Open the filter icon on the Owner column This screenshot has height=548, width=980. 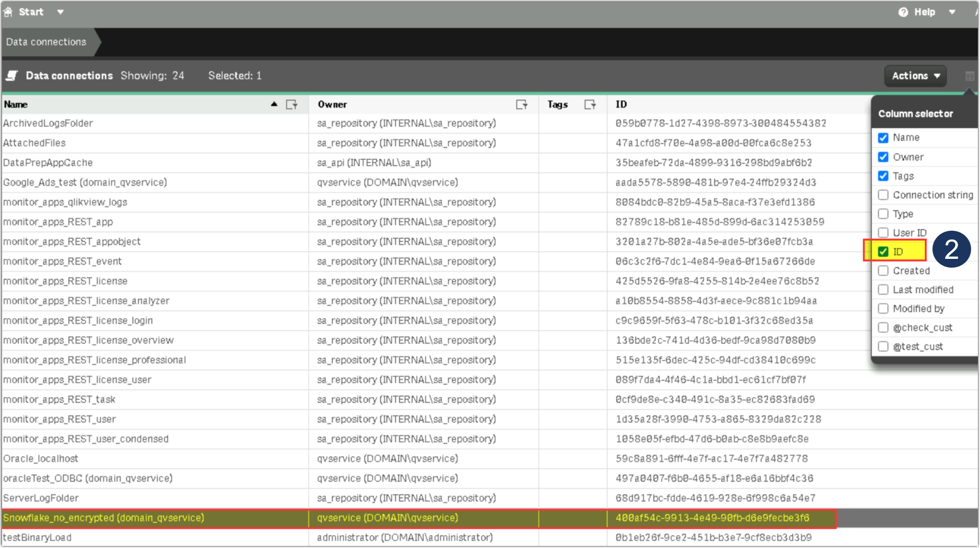[522, 104]
